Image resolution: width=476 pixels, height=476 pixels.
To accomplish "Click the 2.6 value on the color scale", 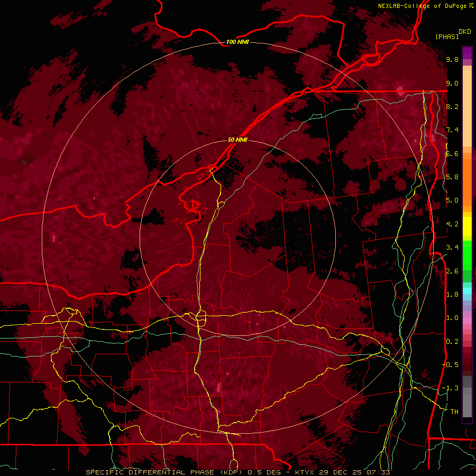I will tap(452, 271).
